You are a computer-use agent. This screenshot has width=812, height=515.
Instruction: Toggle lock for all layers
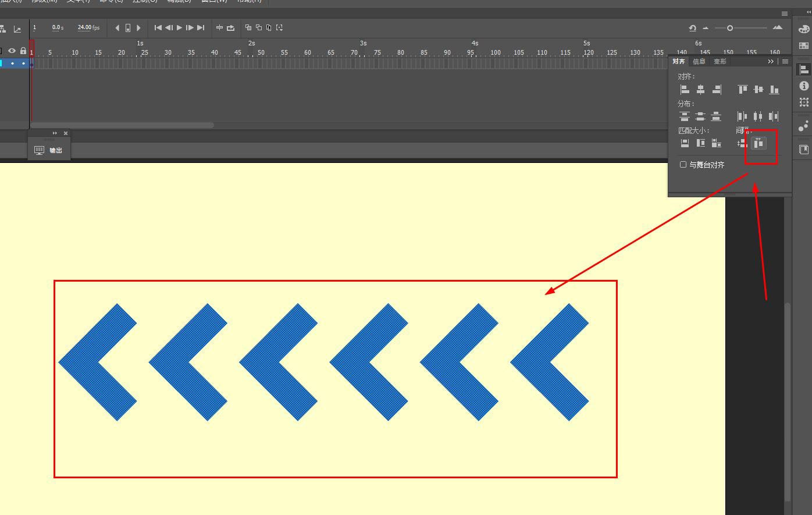(23, 51)
